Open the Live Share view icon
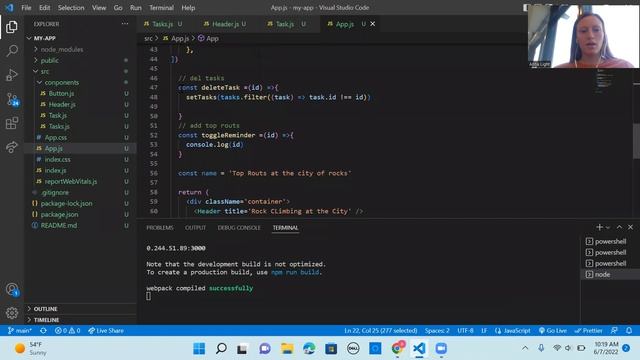The height and width of the screenshot is (360, 640). [x=12, y=147]
